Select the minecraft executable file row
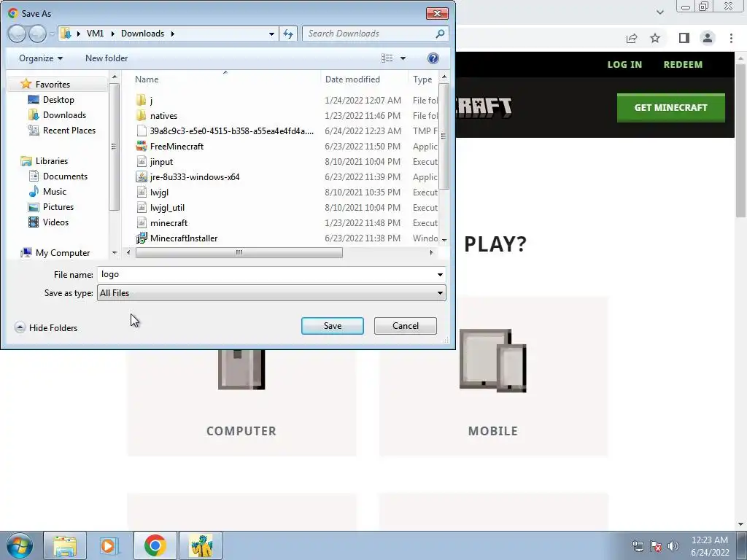Image resolution: width=747 pixels, height=560 pixels. coord(286,223)
